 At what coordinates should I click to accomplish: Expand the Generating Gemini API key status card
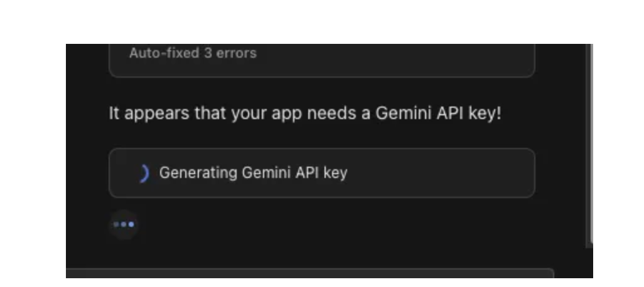click(322, 173)
